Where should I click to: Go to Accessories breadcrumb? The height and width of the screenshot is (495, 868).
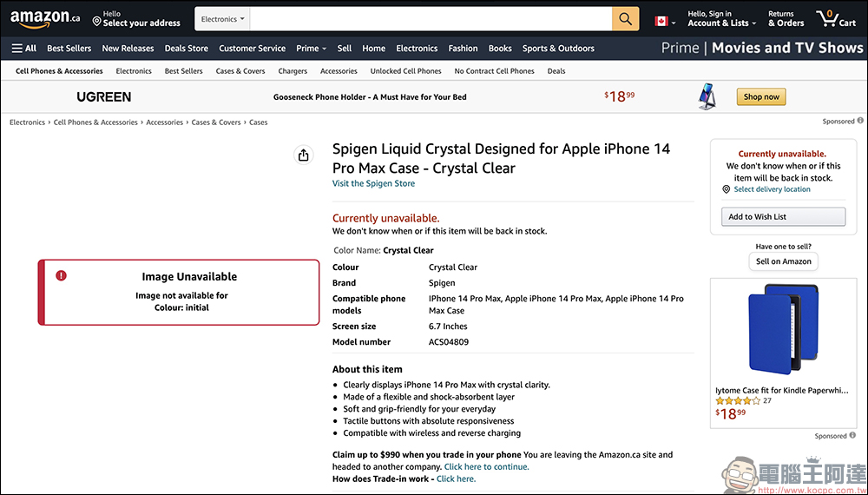pos(164,122)
